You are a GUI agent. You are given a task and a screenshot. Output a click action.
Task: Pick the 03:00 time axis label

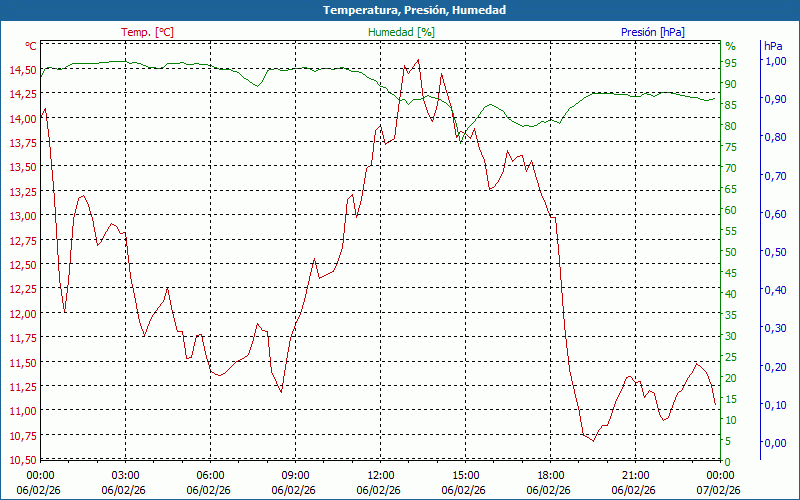pyautogui.click(x=125, y=475)
